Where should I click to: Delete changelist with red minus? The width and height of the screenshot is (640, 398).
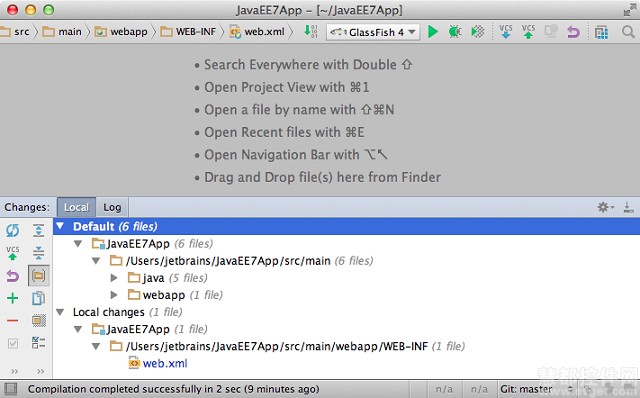pos(12,320)
